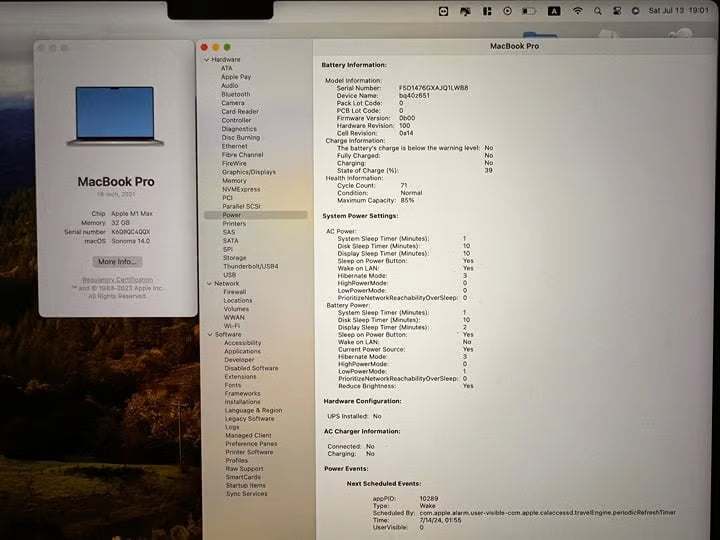Image resolution: width=720 pixels, height=540 pixels.
Task: Click the MacBook Pro laptop image
Action: pyautogui.click(x=115, y=116)
